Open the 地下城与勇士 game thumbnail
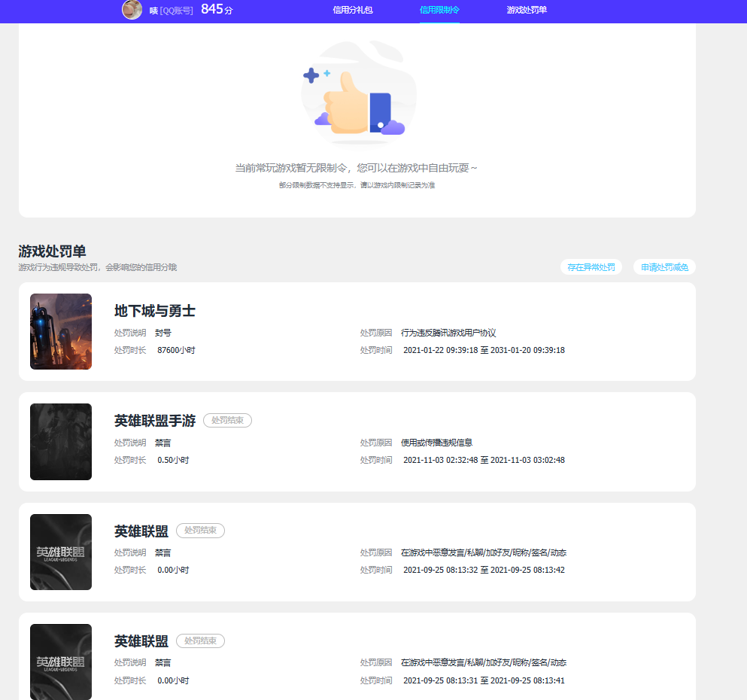This screenshot has height=700, width=747. 61,332
